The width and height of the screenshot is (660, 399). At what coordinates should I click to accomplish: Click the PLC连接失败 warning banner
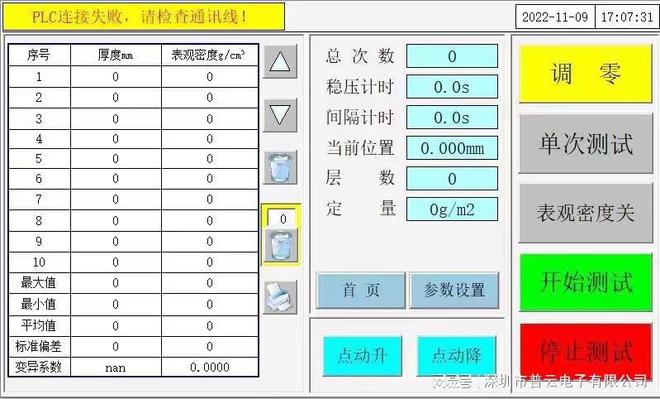click(144, 17)
